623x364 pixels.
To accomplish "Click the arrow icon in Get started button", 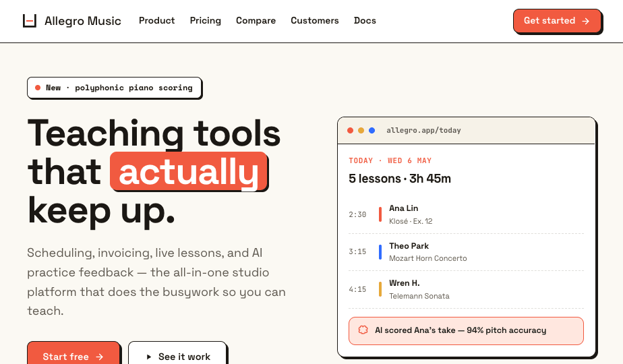I will [x=586, y=21].
